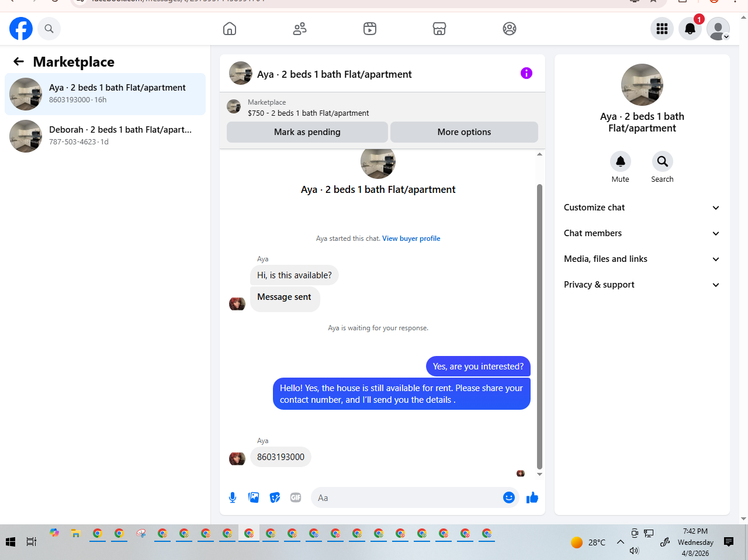Viewport: 748px width, 560px height.
Task: Click Mark as pending button
Action: click(x=307, y=132)
